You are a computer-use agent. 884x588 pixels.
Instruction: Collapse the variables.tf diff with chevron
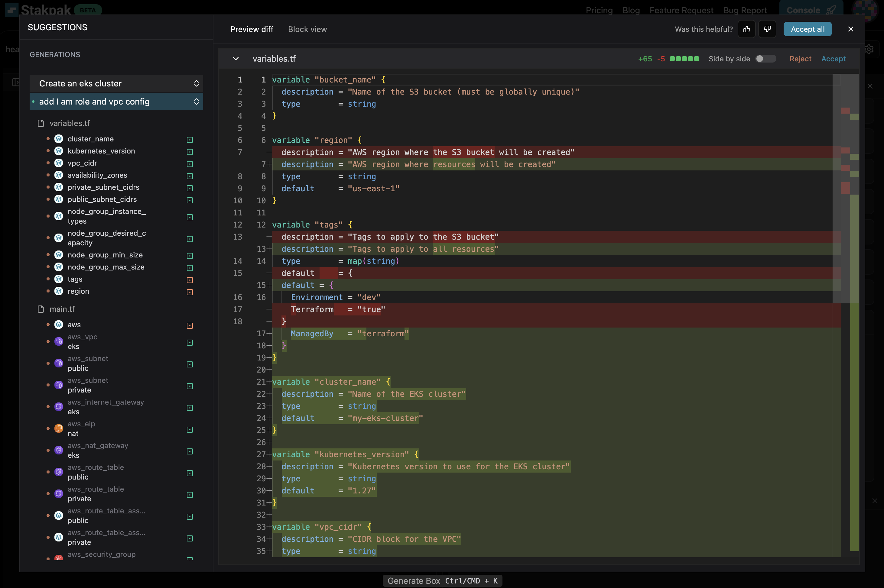coord(236,59)
